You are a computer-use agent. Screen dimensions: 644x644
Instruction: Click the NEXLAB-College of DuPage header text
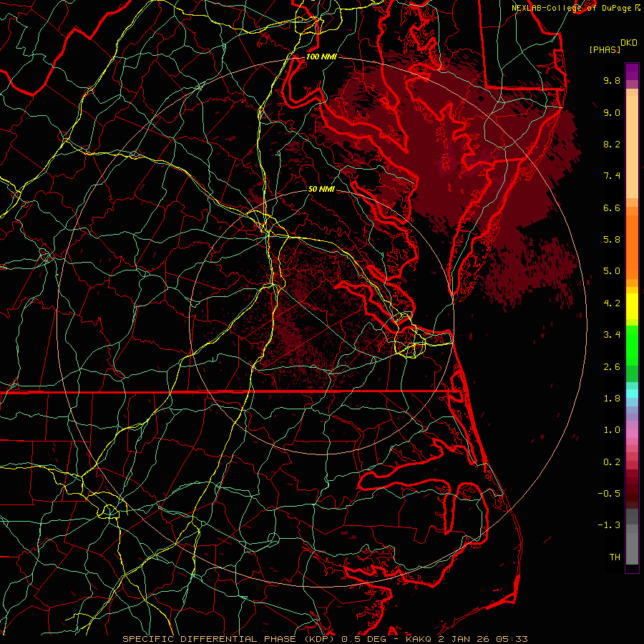coord(571,8)
